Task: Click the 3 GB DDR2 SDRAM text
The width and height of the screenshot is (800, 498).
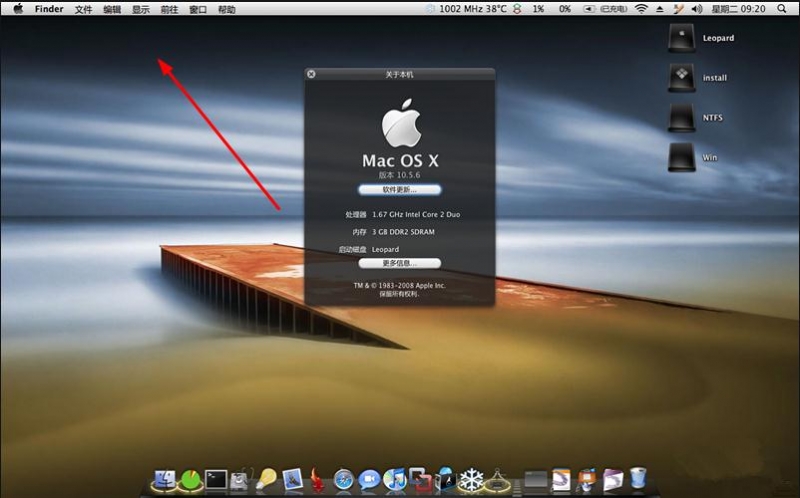Action: [403, 232]
